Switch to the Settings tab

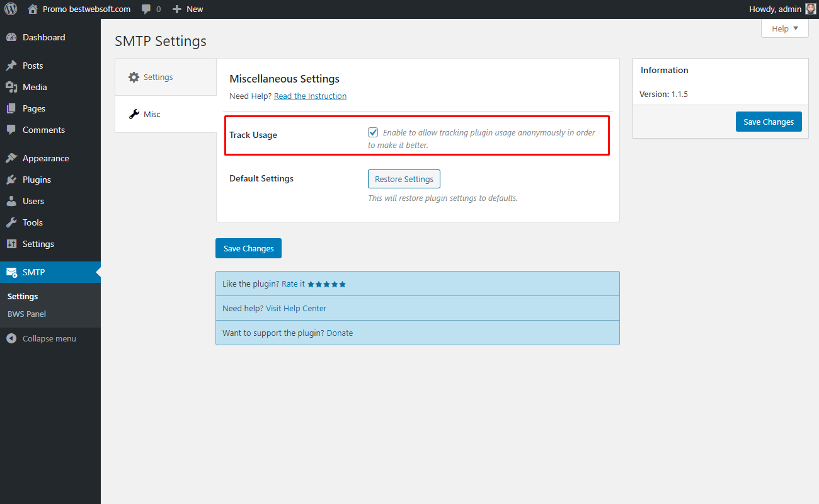coord(166,77)
